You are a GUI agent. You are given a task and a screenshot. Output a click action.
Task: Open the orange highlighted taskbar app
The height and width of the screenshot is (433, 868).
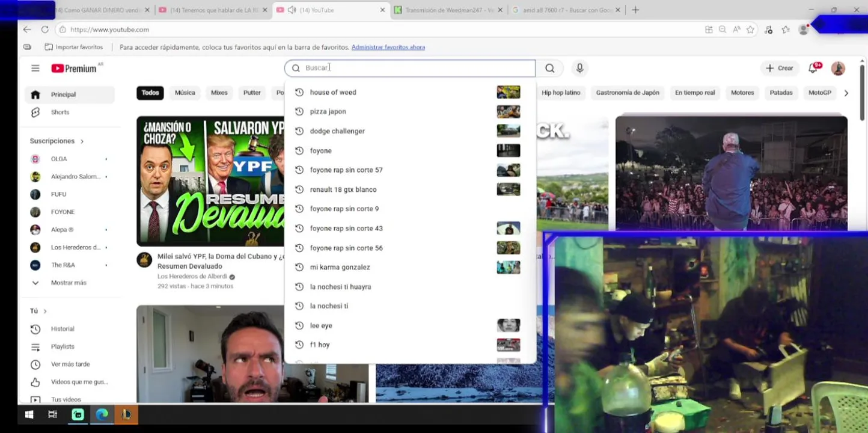126,414
